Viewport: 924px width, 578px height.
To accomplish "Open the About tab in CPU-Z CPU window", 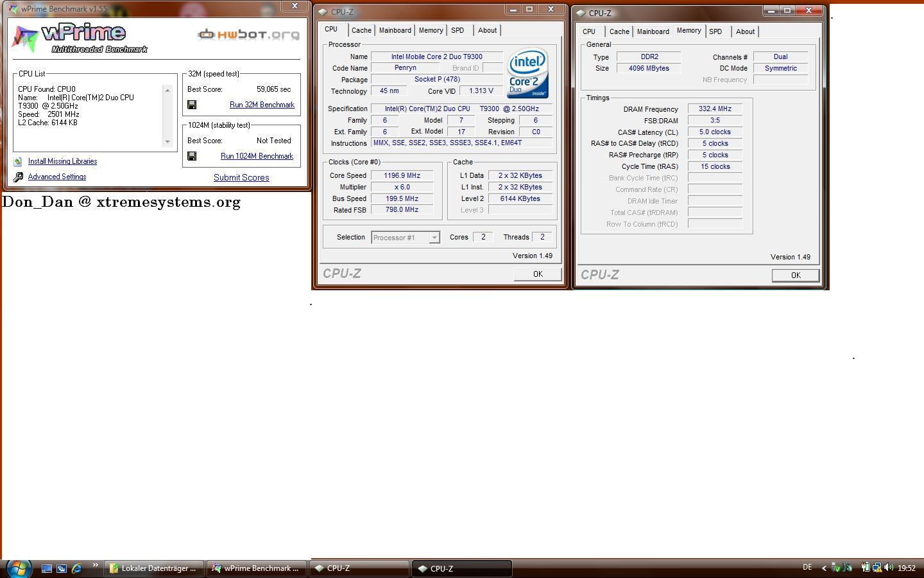I will coord(487,30).
